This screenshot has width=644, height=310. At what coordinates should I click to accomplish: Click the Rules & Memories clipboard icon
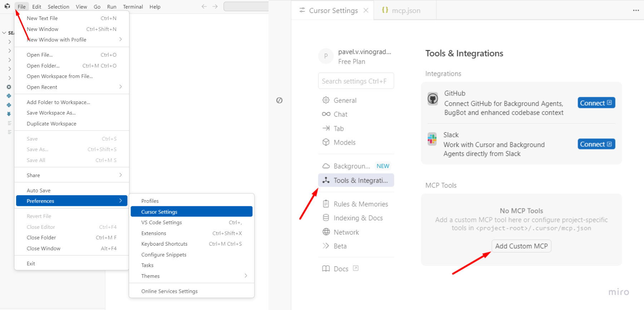click(x=326, y=204)
